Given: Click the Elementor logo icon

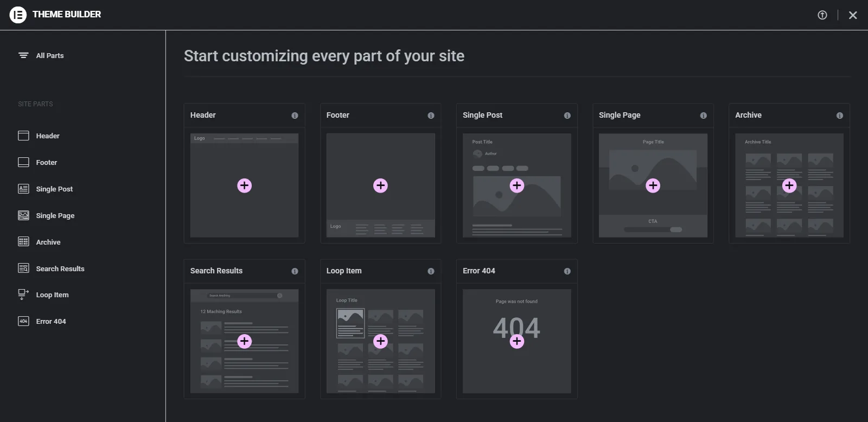Looking at the screenshot, I should [x=18, y=15].
